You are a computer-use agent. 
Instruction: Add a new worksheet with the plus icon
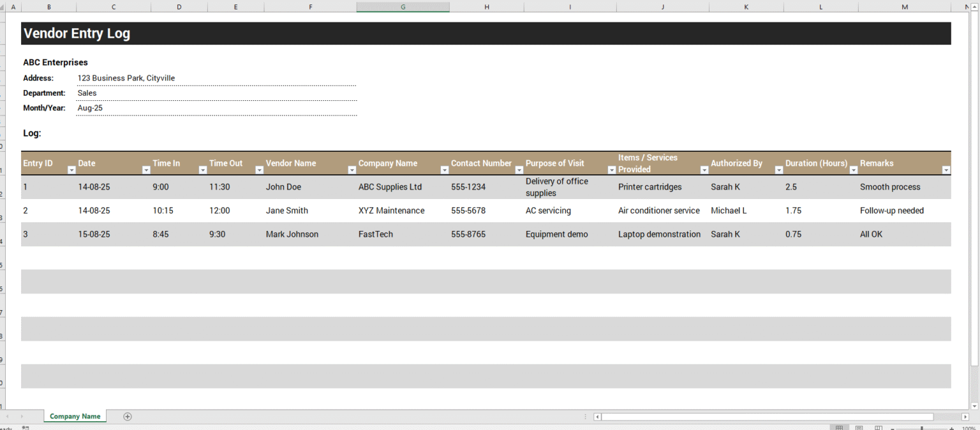(x=127, y=417)
